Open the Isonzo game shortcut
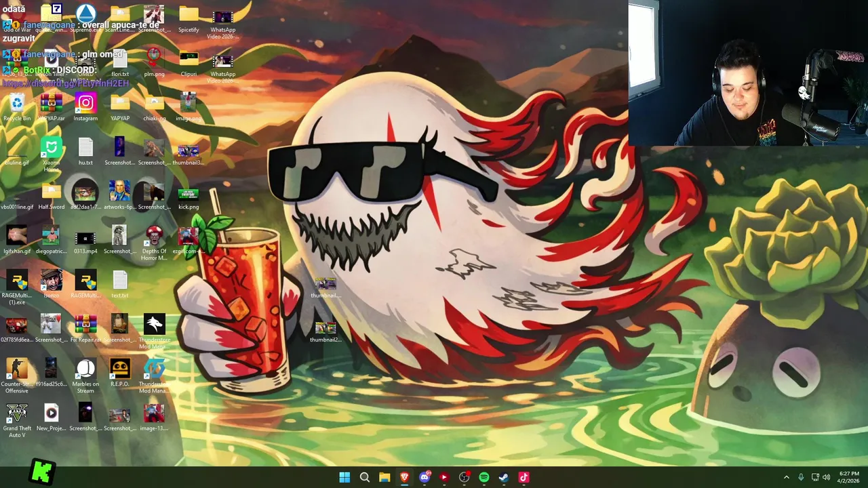 51,285
